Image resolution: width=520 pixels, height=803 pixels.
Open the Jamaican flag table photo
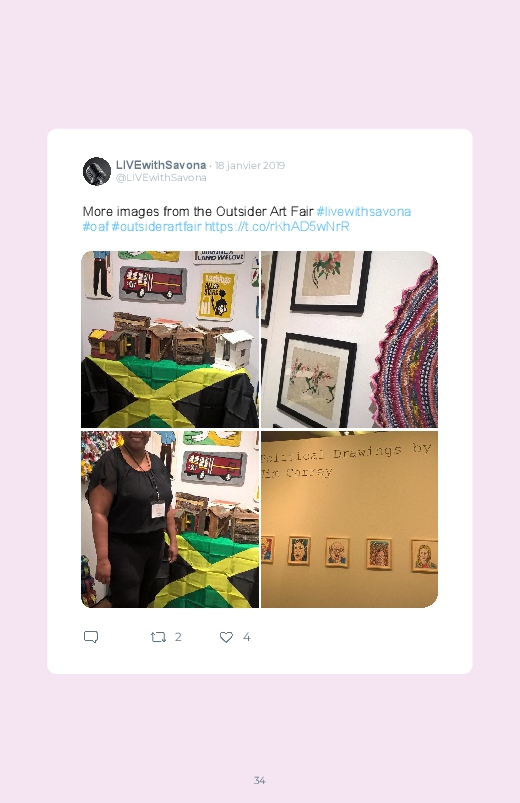[x=170, y=339]
